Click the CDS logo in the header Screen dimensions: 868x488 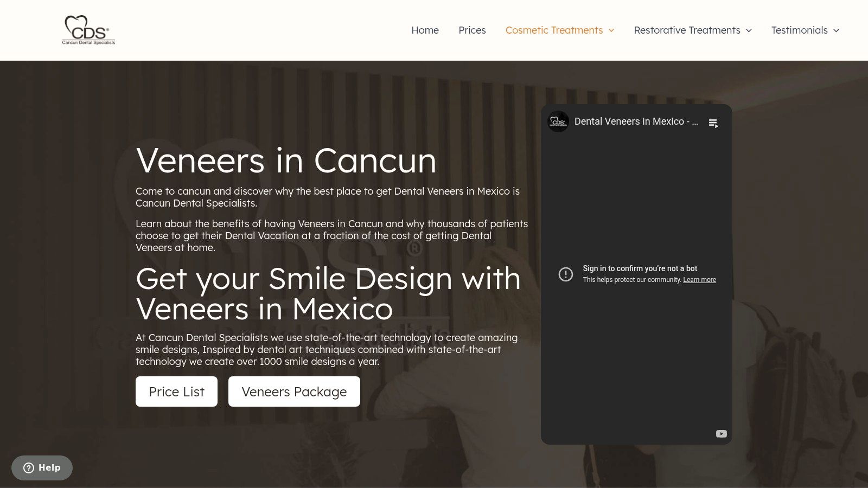click(x=88, y=29)
